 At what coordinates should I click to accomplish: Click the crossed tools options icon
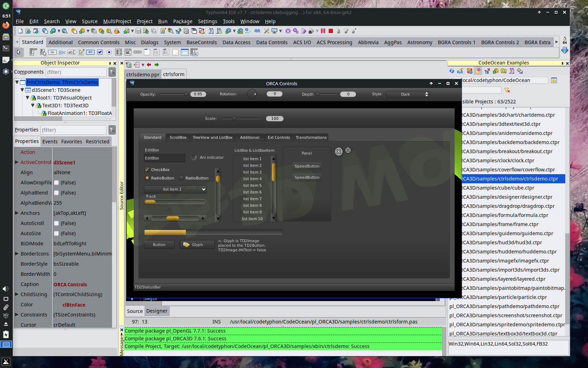tap(267, 31)
